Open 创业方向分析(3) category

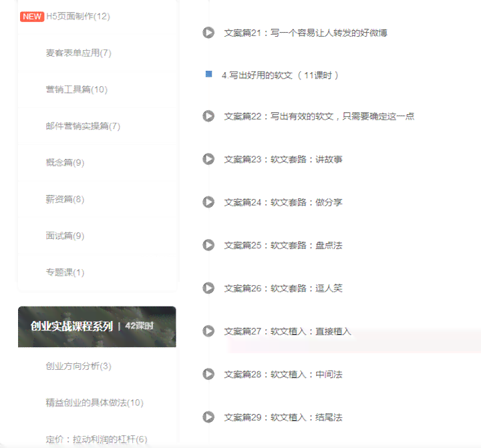pos(79,366)
